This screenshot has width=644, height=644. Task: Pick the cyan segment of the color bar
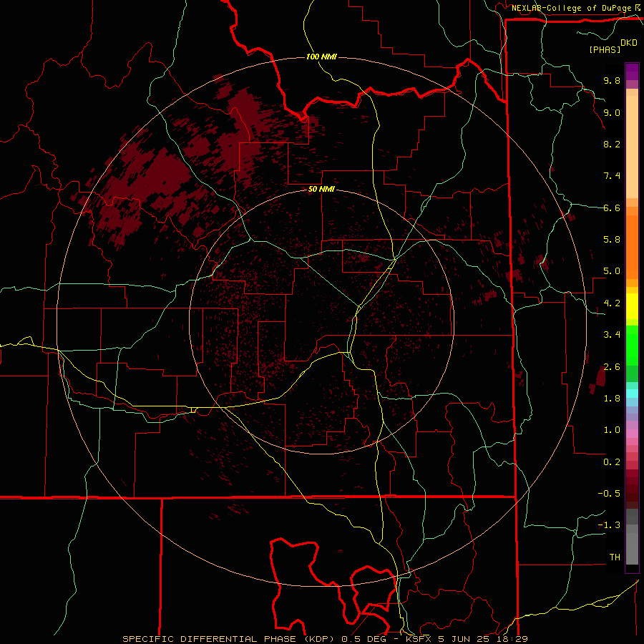coord(632,393)
